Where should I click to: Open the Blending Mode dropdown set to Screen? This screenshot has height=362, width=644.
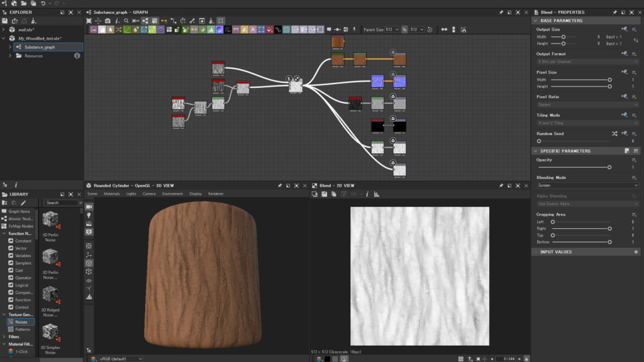(x=587, y=185)
